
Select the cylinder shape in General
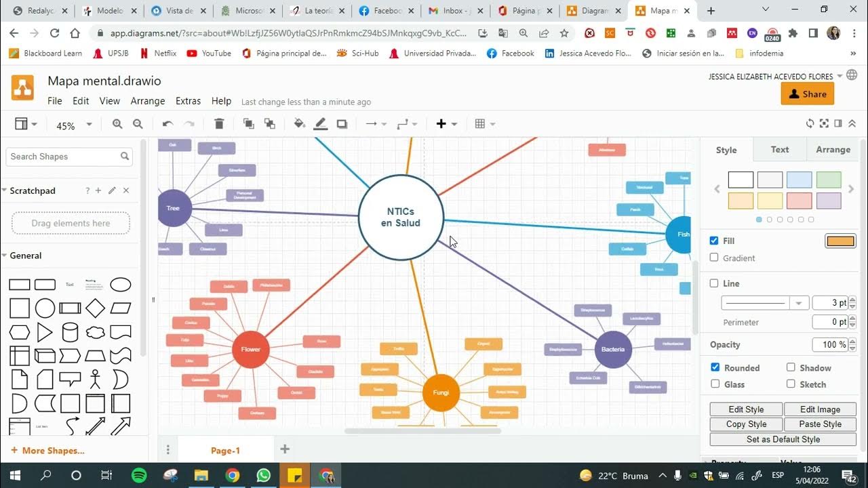click(70, 332)
